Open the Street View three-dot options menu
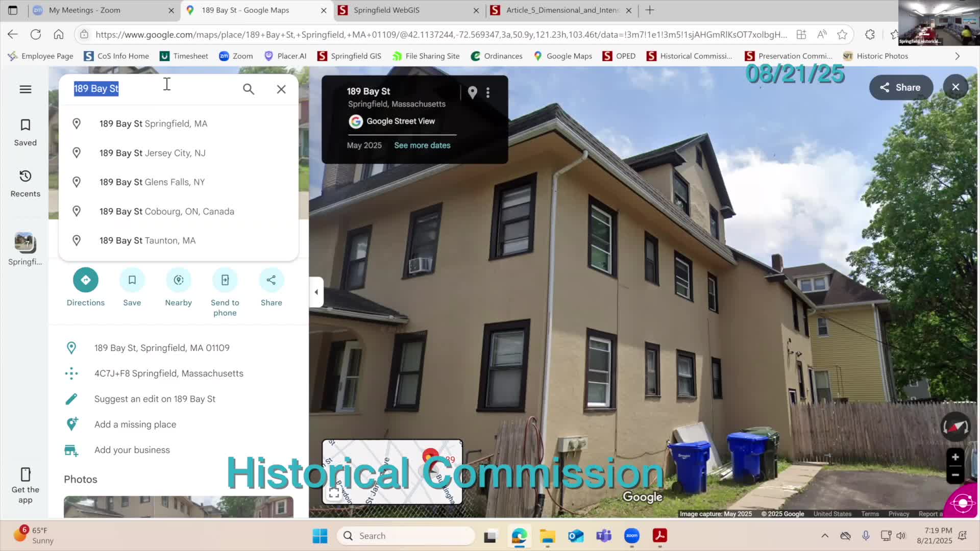 pyautogui.click(x=488, y=92)
